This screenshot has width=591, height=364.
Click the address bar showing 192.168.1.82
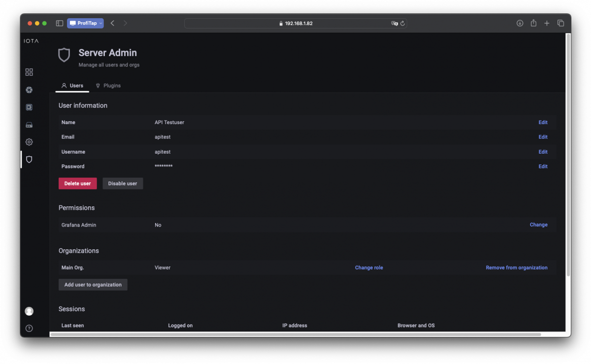[x=295, y=23]
